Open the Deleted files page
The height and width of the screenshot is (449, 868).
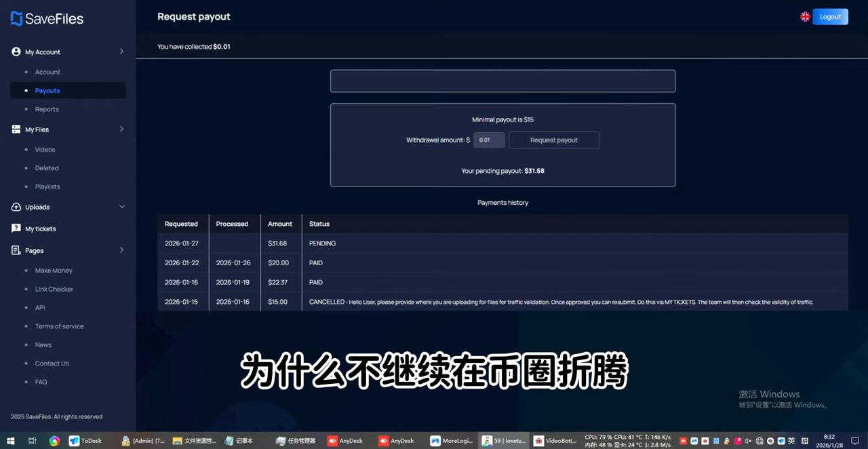[x=47, y=168]
